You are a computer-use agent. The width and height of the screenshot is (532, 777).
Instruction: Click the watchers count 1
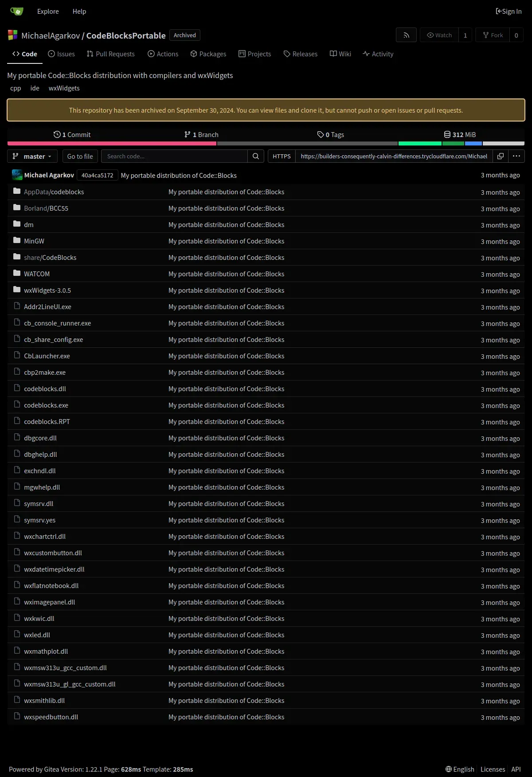click(x=465, y=35)
